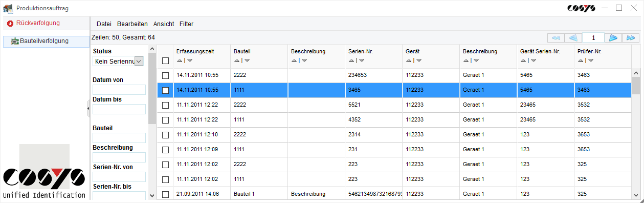Image resolution: width=644 pixels, height=203 pixels.
Task: Jump to the last page of results
Action: pyautogui.click(x=631, y=38)
